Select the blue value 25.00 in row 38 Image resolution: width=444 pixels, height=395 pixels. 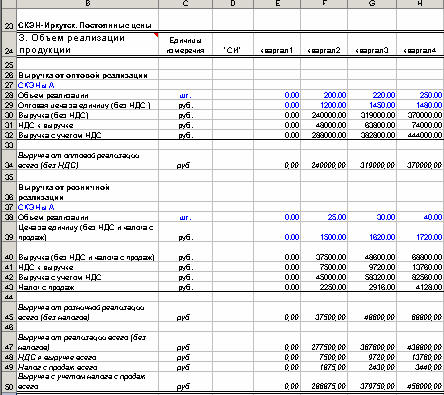click(337, 217)
